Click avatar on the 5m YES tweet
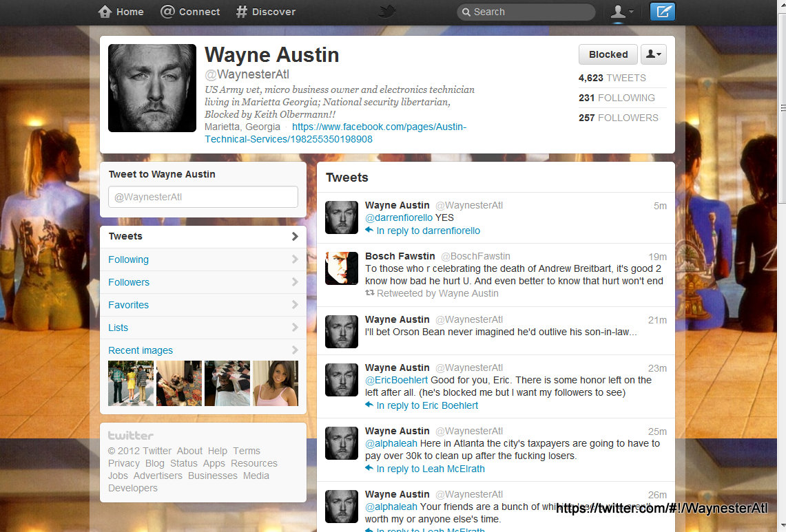 [x=342, y=217]
